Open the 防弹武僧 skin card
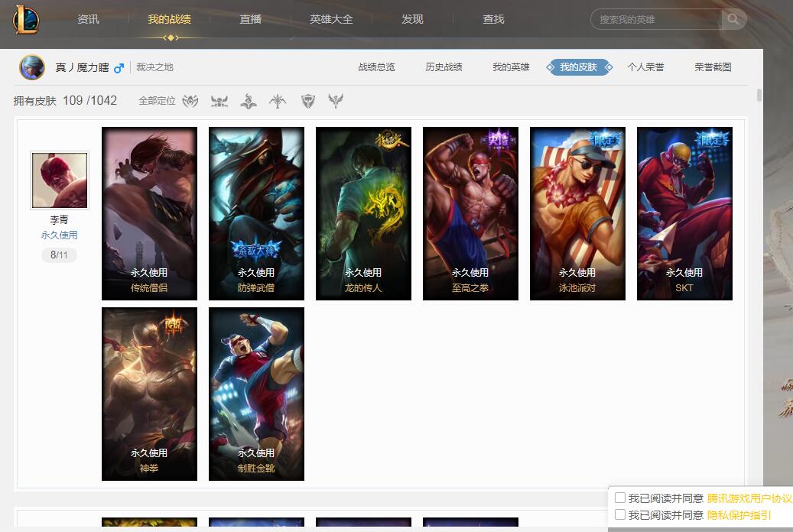Image resolution: width=793 pixels, height=532 pixels. (x=256, y=213)
